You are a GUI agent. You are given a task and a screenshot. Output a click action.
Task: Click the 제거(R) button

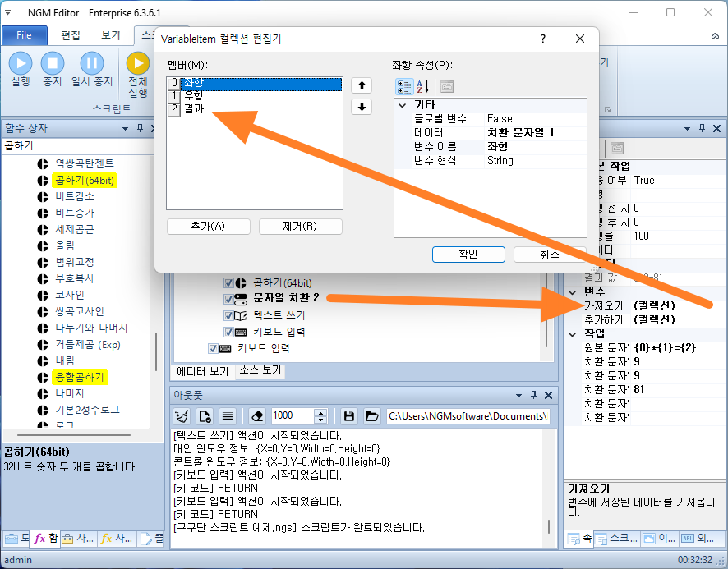(x=301, y=227)
